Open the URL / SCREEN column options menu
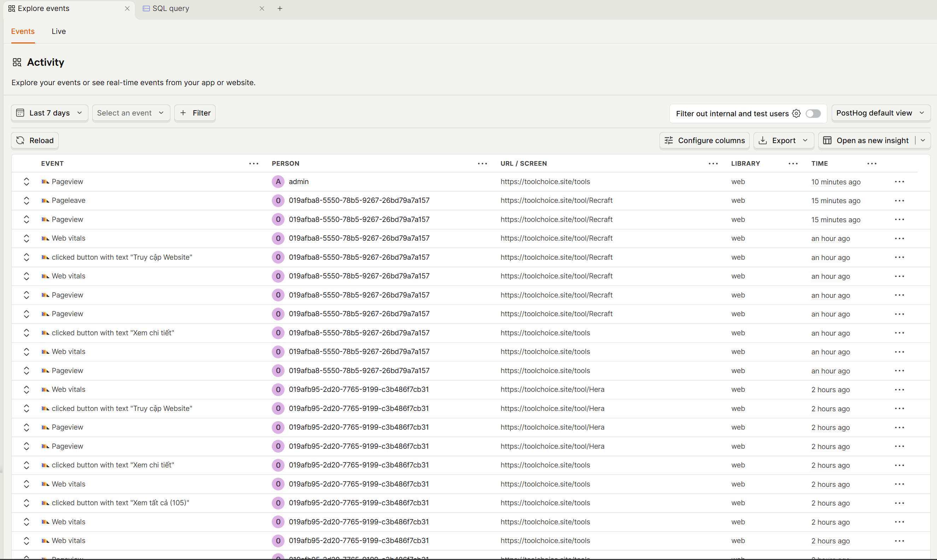937x560 pixels. click(713, 163)
